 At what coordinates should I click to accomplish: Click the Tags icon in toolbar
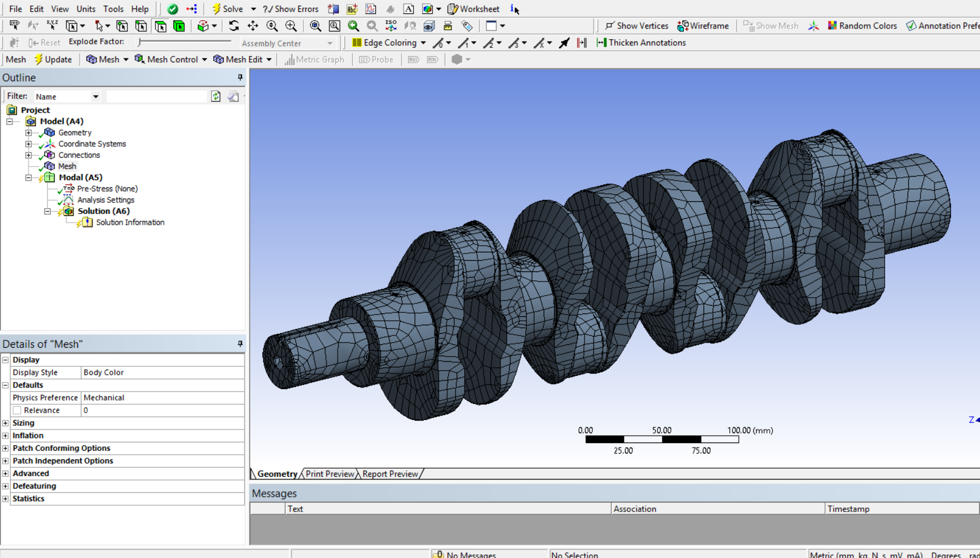tap(467, 26)
